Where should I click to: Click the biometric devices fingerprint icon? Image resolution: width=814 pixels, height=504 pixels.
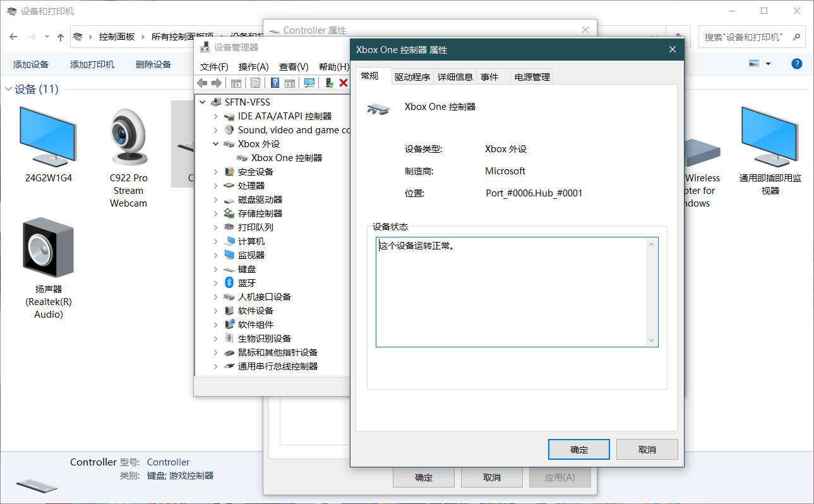230,339
